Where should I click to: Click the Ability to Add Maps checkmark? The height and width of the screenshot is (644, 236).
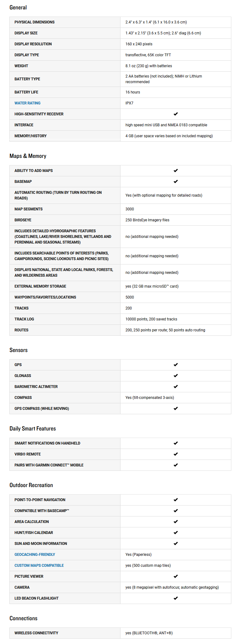tap(176, 171)
